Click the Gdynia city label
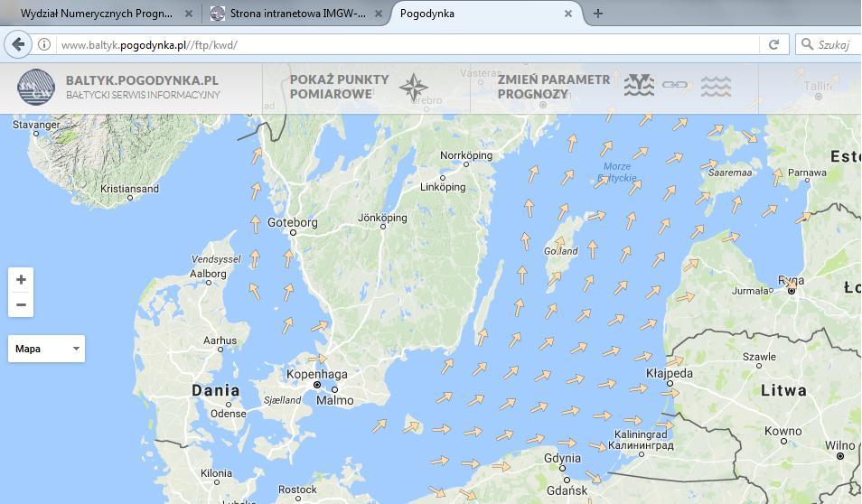The width and height of the screenshot is (862, 504). click(562, 458)
